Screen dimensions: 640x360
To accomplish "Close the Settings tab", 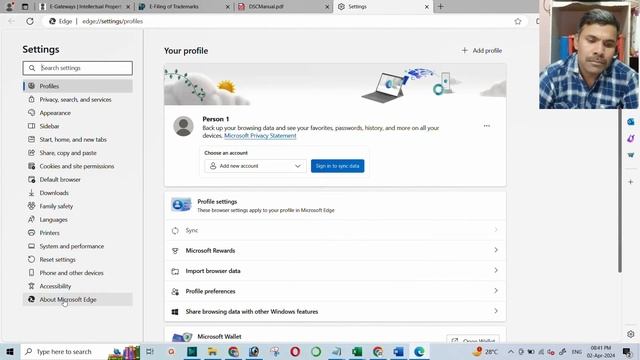I will tap(427, 7).
